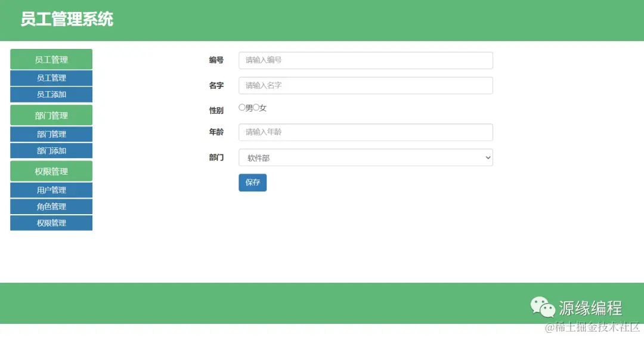Screen dimensions: 644x337
Task: Click the 名字 field label
Action: pyautogui.click(x=216, y=85)
